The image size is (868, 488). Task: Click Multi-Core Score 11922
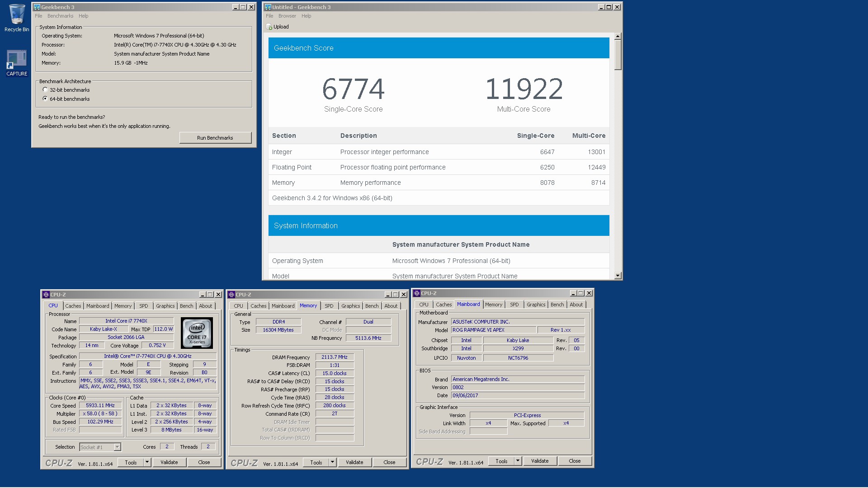tap(524, 89)
